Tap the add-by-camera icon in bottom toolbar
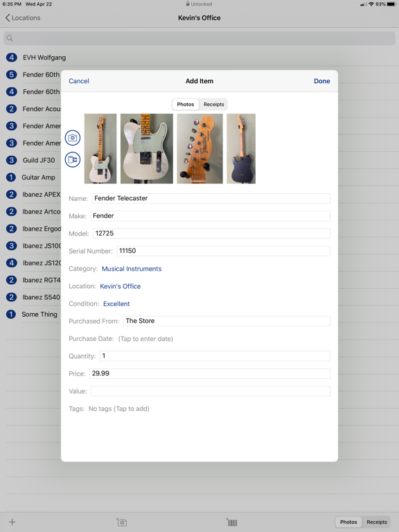 click(x=121, y=522)
